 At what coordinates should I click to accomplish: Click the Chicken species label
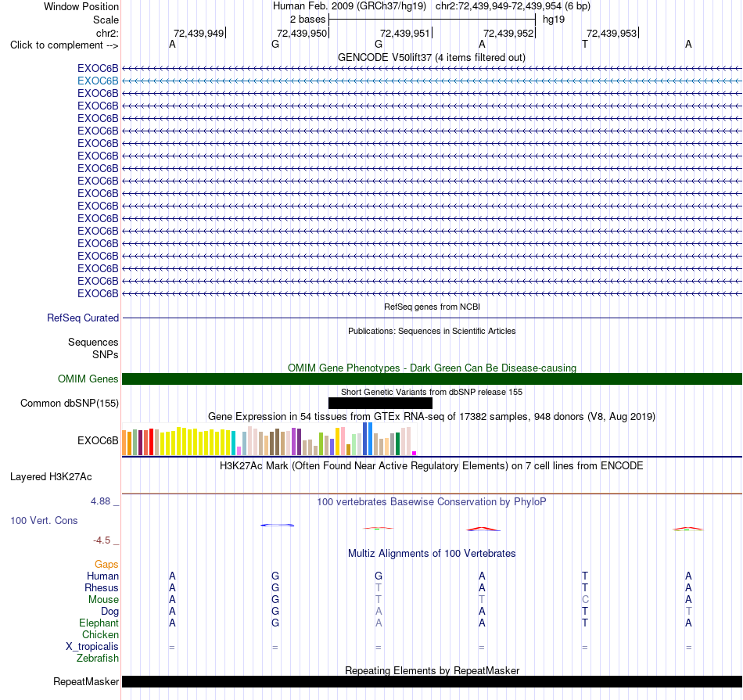pyautogui.click(x=100, y=634)
